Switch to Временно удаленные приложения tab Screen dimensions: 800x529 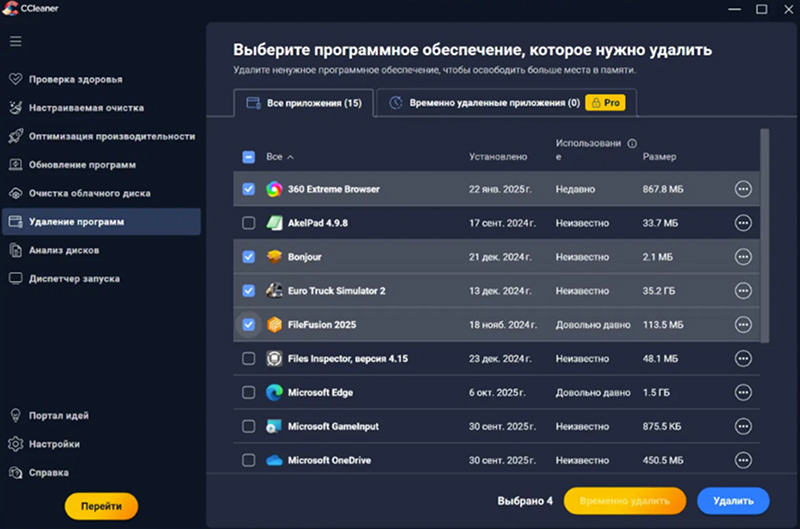507,103
